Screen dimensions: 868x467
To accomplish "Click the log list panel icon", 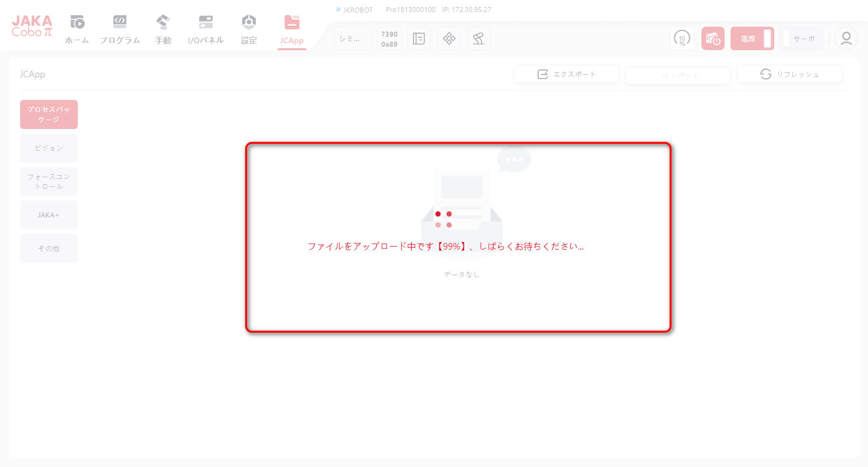I will (x=419, y=39).
